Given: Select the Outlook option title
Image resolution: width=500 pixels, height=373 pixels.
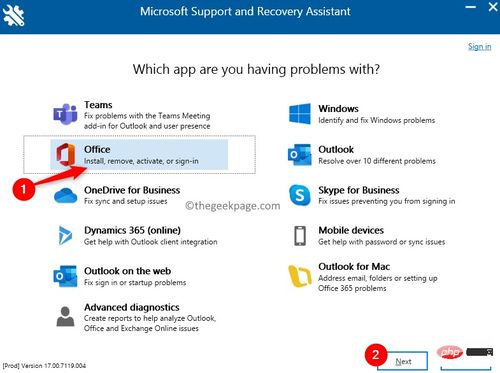Looking at the screenshot, I should (336, 149).
